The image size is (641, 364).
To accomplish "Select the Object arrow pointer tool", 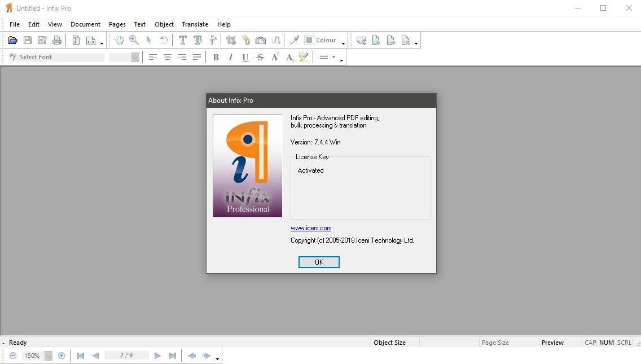I will [x=149, y=40].
